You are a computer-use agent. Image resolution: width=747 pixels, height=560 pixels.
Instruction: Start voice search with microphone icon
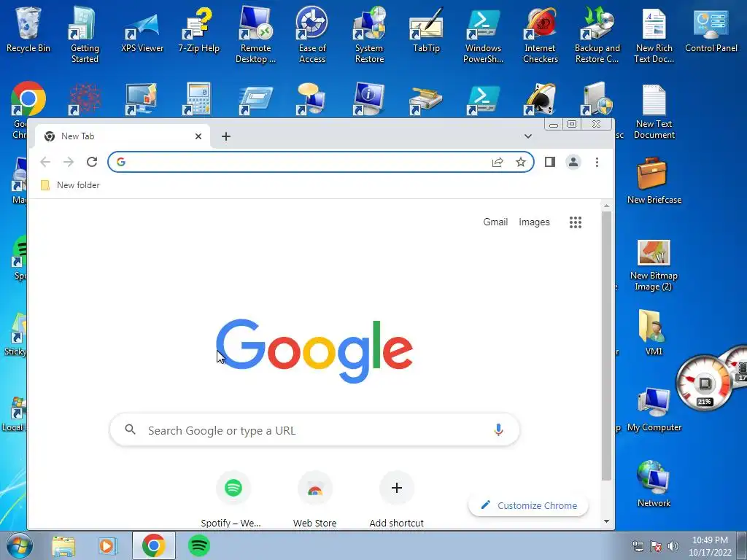498,429
